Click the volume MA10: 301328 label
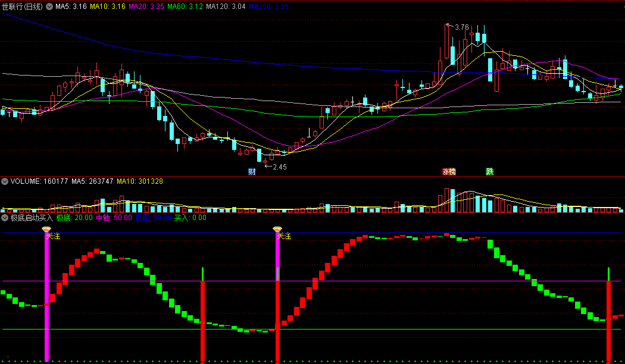This screenshot has width=625, height=364. tap(140, 181)
